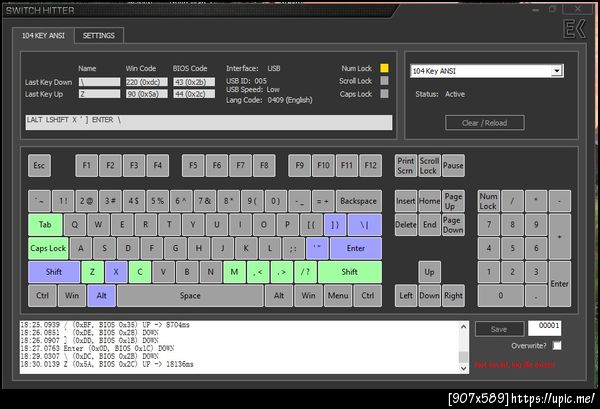Click the log scrollbar down arrow
Image resolution: width=600 pixels, height=409 pixels.
463,368
